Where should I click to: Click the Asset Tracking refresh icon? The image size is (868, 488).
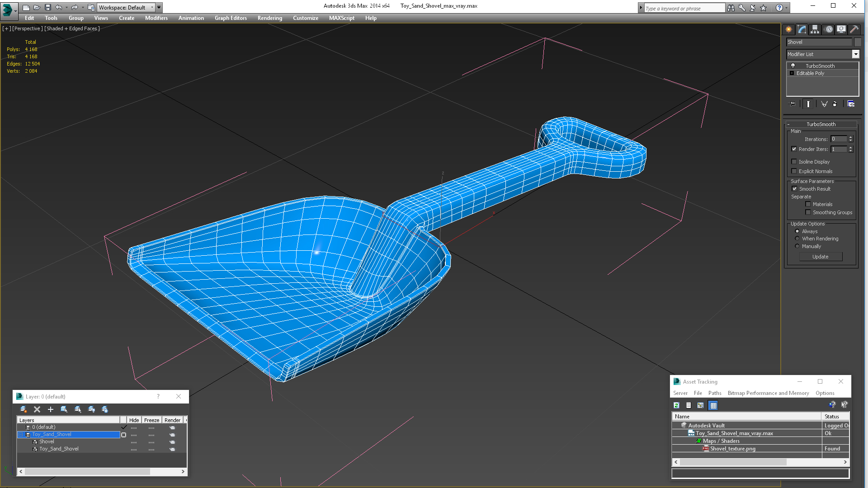[x=676, y=405]
